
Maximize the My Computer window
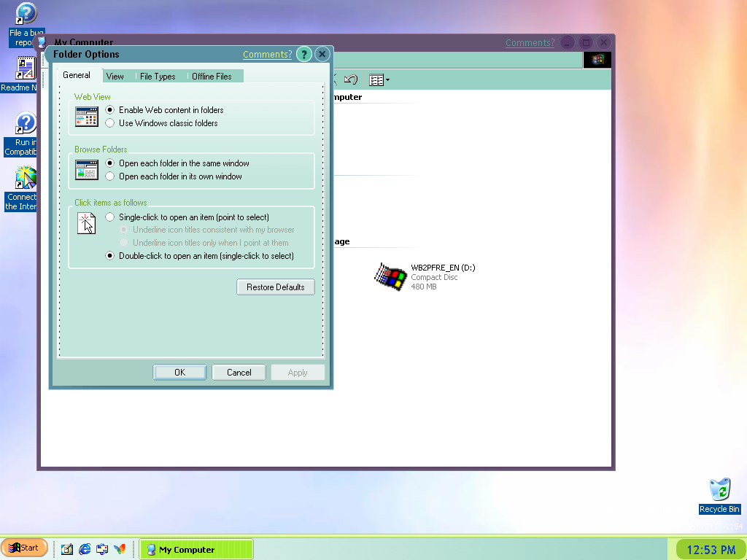pyautogui.click(x=586, y=43)
